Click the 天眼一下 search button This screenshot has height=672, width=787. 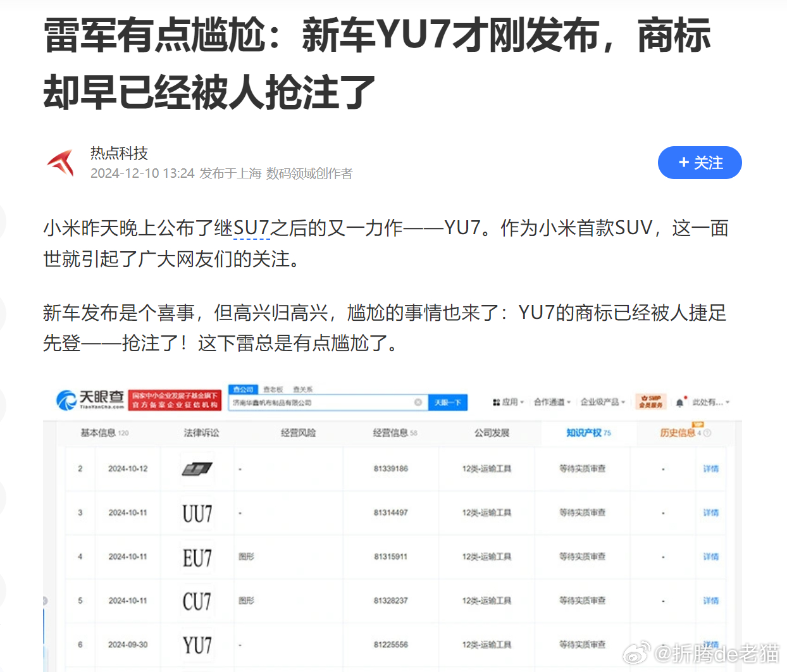click(x=448, y=402)
